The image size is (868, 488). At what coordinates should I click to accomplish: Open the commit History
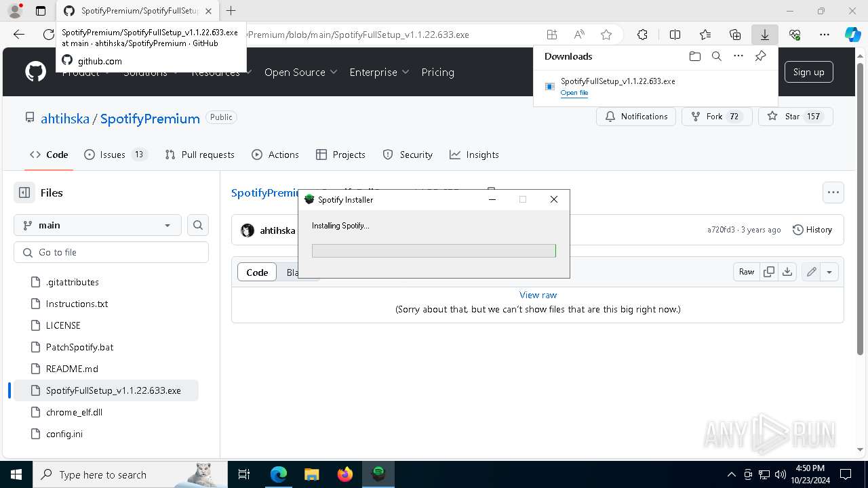(x=812, y=230)
